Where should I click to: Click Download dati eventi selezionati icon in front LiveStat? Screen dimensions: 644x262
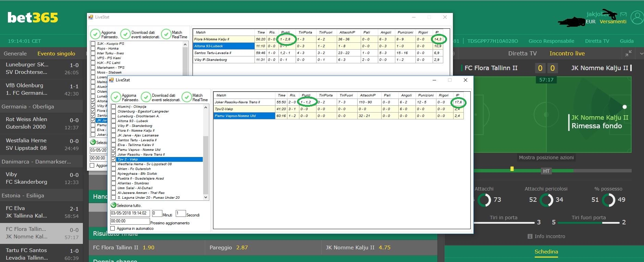[x=146, y=97]
